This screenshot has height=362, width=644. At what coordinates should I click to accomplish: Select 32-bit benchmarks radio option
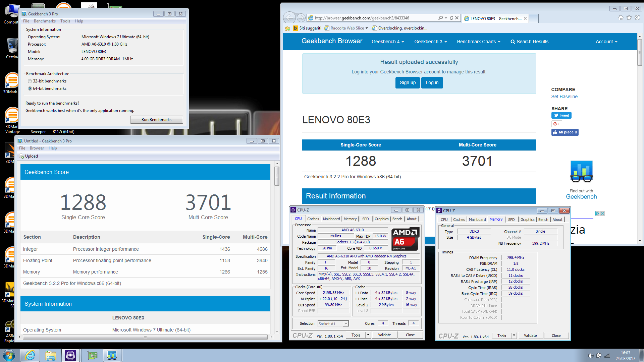[x=30, y=81]
